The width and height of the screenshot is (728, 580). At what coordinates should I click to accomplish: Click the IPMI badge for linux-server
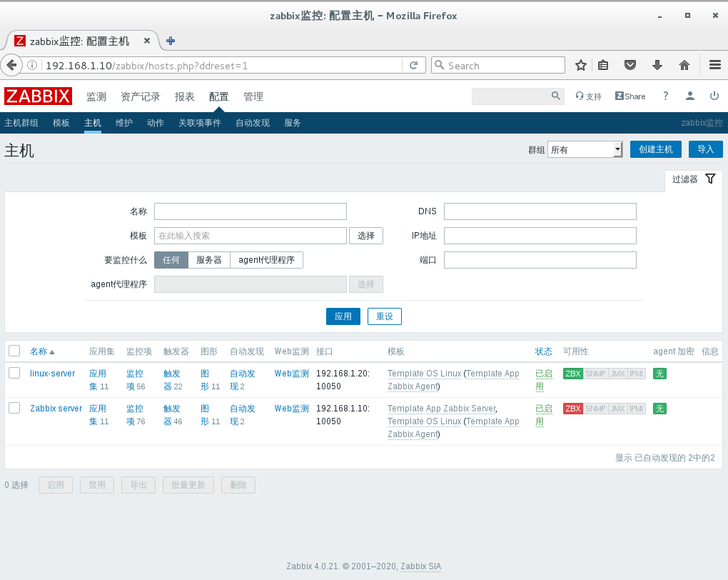point(637,374)
